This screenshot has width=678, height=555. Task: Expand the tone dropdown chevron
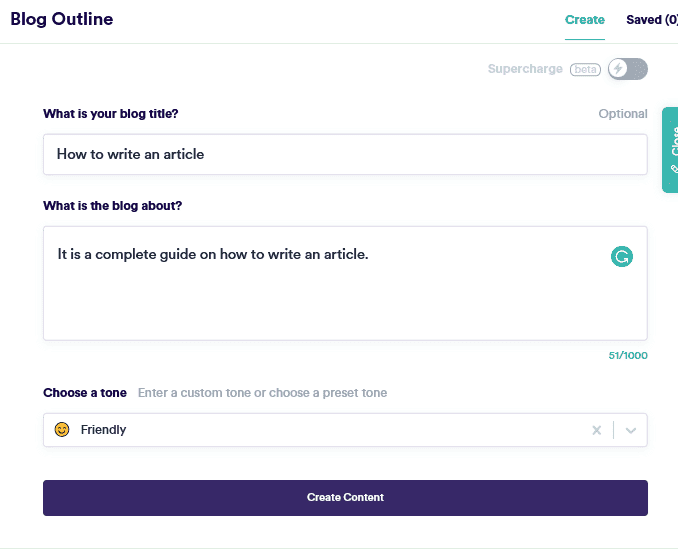(x=631, y=430)
